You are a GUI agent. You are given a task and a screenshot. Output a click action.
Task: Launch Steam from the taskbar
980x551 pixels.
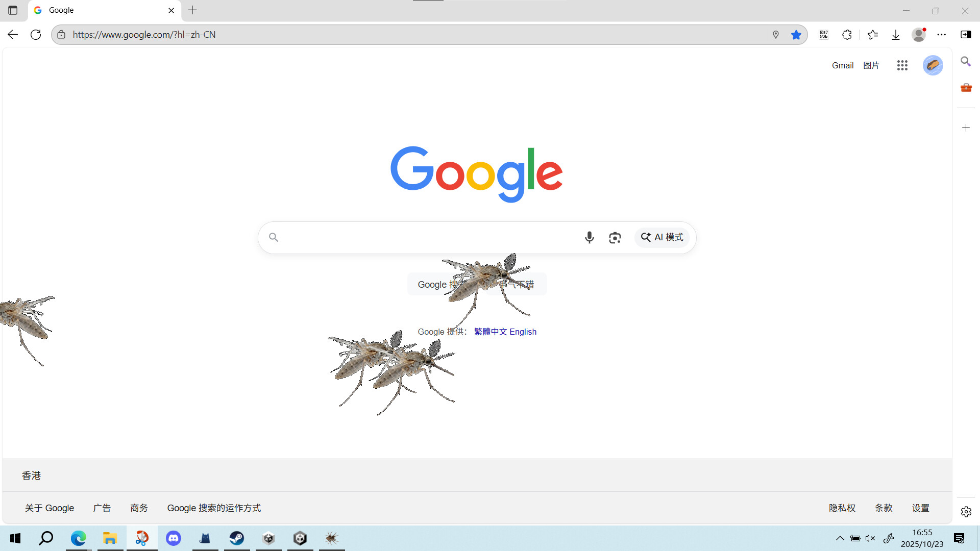[x=236, y=538]
